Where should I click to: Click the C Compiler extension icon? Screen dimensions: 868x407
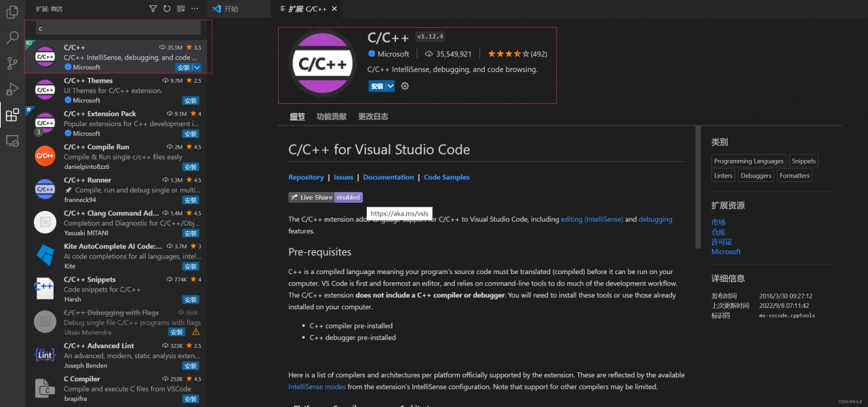click(45, 388)
